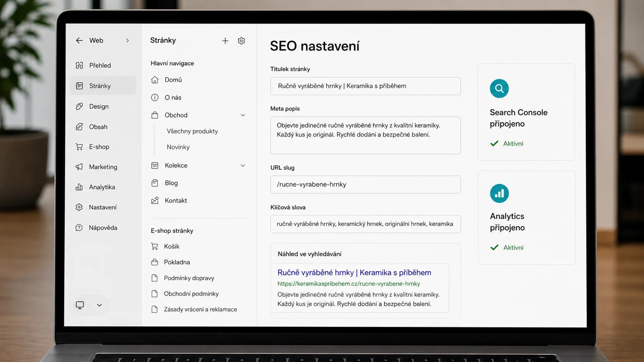Open Novinky subpage
The height and width of the screenshot is (362, 644).
178,147
